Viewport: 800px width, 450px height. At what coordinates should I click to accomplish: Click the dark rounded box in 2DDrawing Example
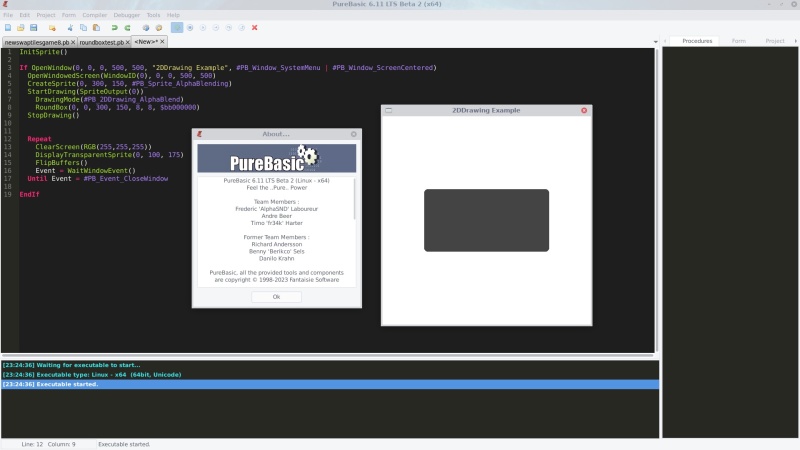(x=486, y=220)
